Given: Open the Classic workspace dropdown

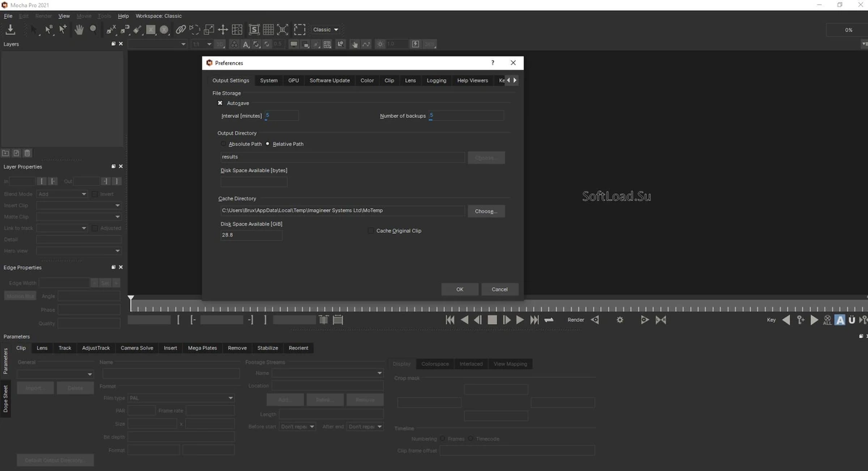Looking at the screenshot, I should [325, 30].
